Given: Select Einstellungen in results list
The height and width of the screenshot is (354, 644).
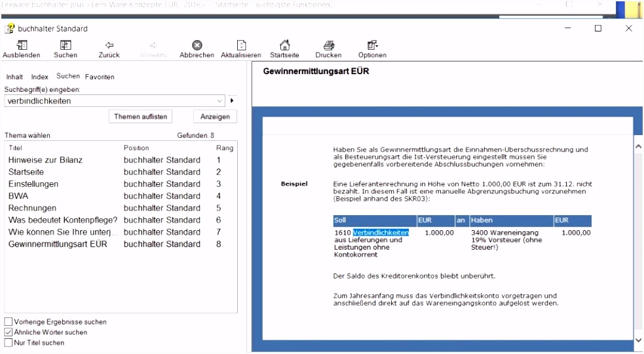Looking at the screenshot, I should coord(121,184).
